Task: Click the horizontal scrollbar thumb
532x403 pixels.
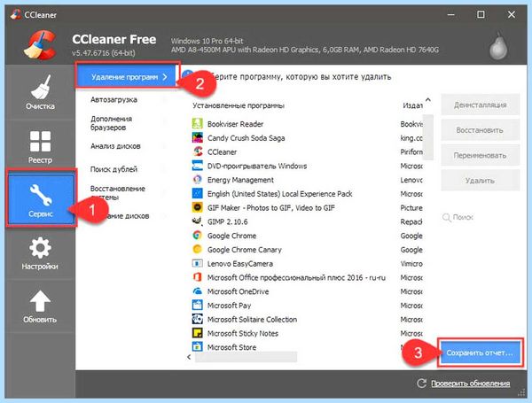Action: [x=246, y=357]
